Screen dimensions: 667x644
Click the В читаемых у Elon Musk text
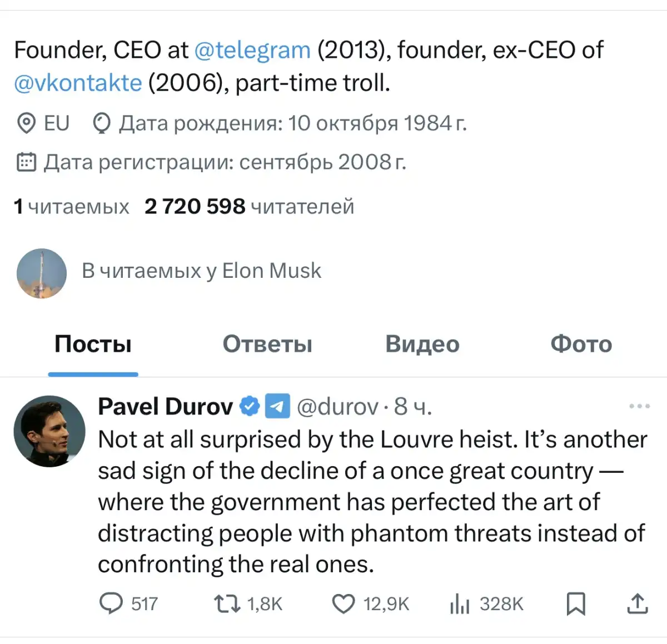[201, 271]
